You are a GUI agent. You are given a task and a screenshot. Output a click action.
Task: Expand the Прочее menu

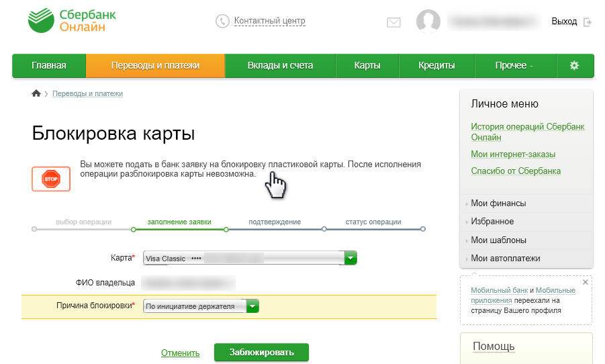[515, 66]
